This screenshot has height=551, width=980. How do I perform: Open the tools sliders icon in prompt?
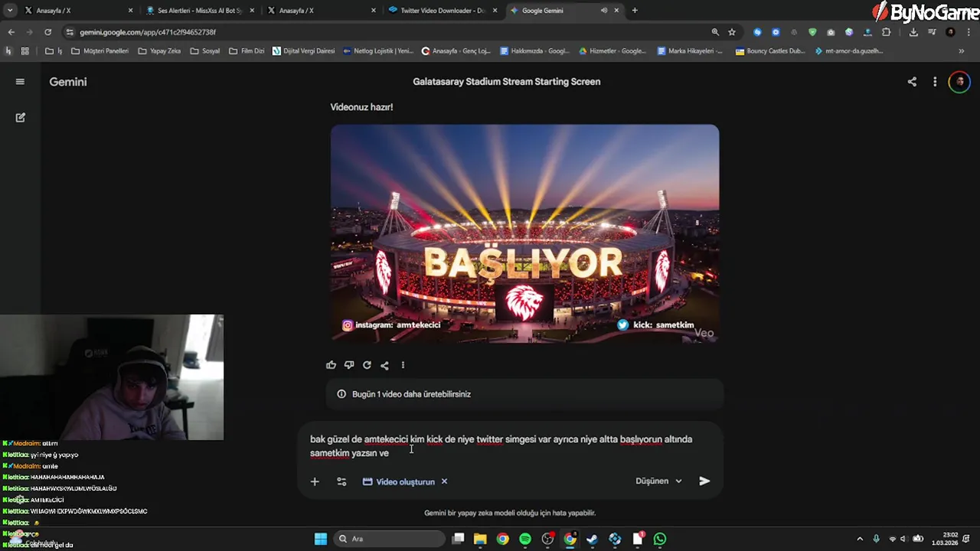point(341,481)
